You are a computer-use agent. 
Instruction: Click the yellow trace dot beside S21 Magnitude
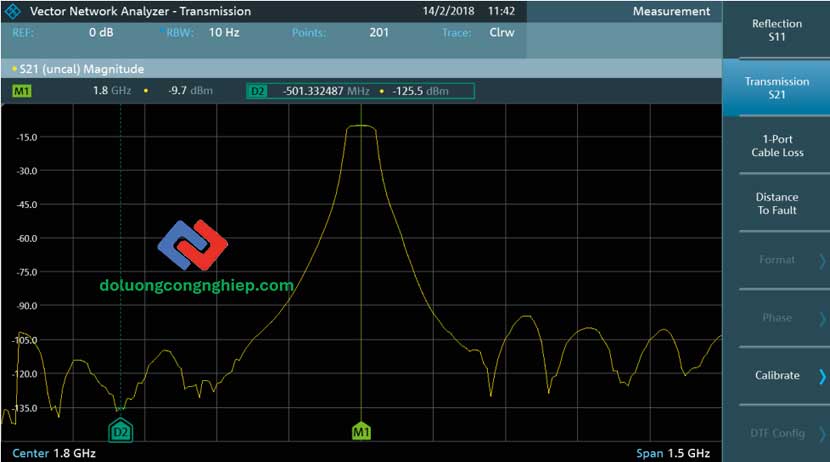point(15,69)
